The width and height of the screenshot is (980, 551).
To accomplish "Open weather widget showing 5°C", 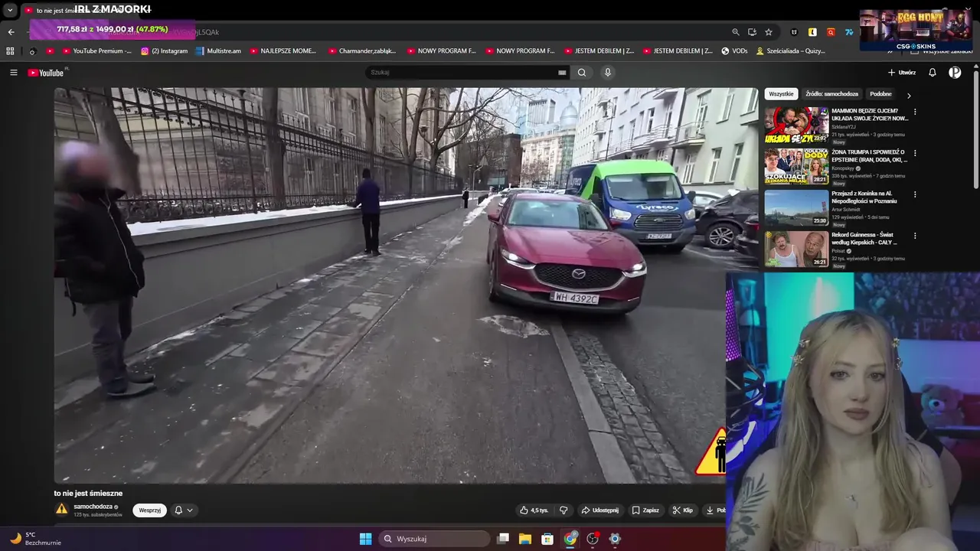I will click(x=34, y=539).
